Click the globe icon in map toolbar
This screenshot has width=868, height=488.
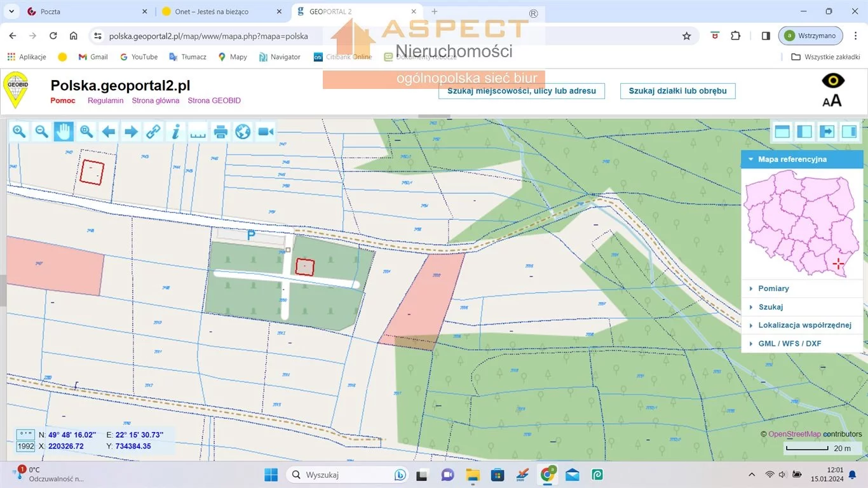point(243,132)
